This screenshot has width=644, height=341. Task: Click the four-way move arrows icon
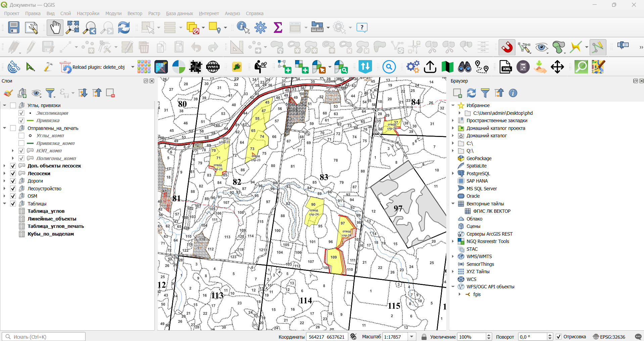point(557,67)
